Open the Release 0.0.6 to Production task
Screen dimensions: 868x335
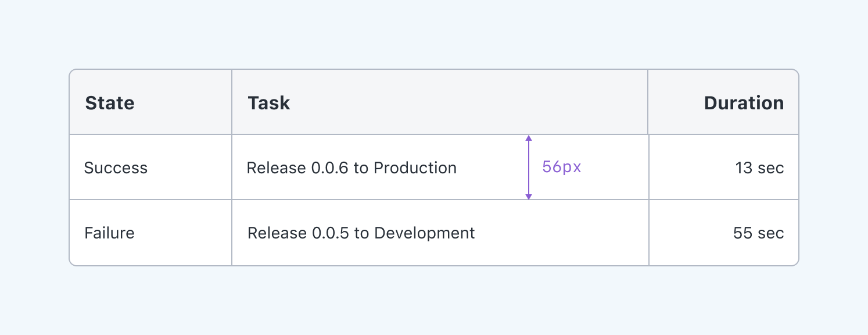click(351, 168)
